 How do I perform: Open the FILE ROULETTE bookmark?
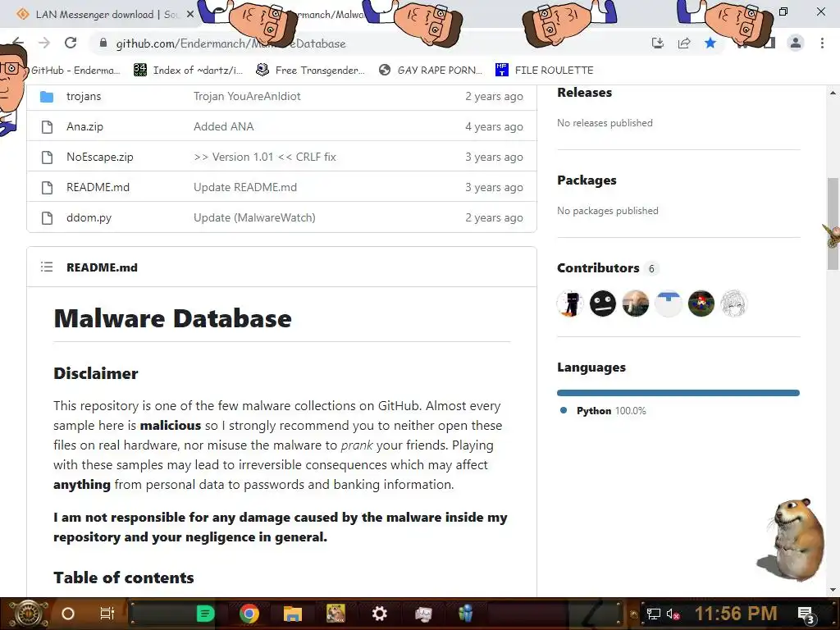[545, 71]
